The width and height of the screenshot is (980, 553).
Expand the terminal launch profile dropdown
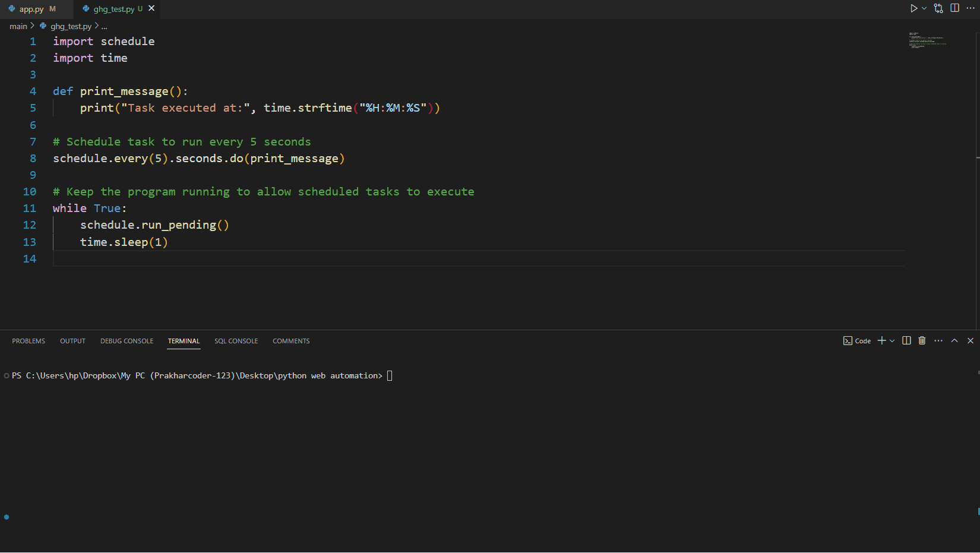click(x=892, y=341)
